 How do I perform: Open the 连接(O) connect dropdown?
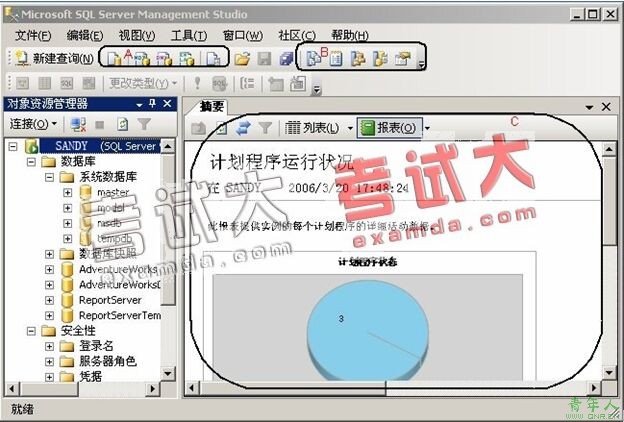[33, 124]
